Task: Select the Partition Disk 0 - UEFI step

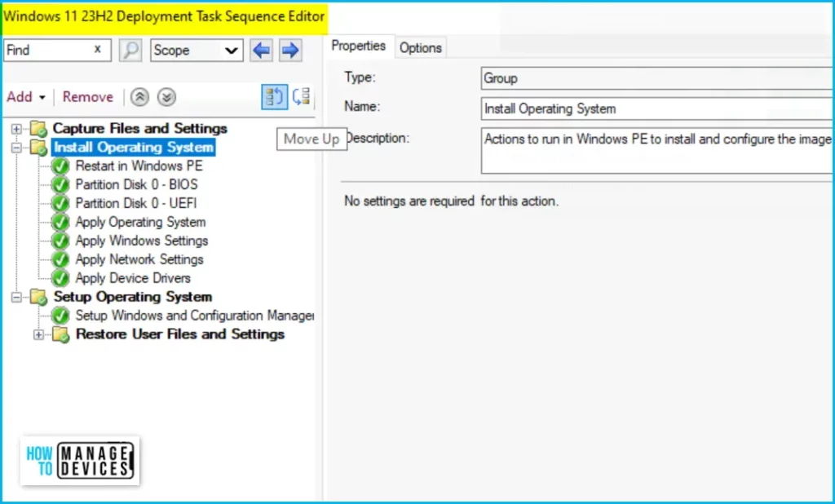Action: pos(136,204)
